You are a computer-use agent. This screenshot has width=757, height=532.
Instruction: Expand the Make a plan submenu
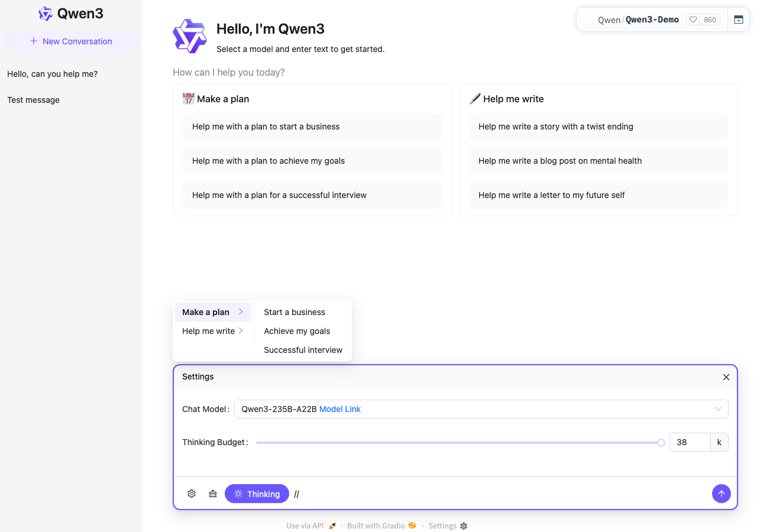(213, 312)
